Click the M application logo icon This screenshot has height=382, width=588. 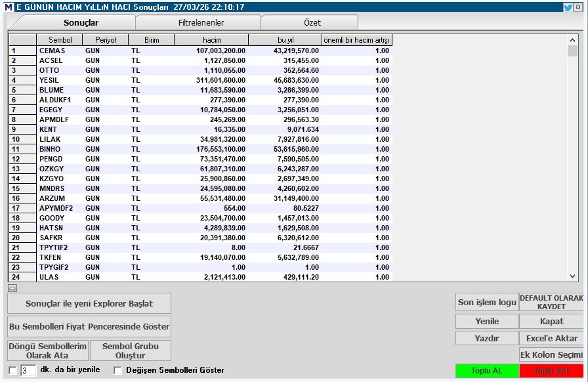click(9, 7)
